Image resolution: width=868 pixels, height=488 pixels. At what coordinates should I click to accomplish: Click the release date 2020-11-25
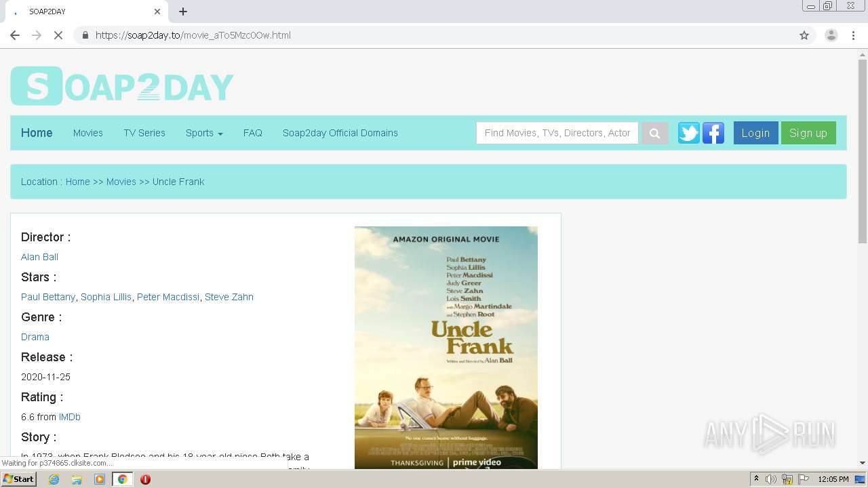pyautogui.click(x=45, y=377)
